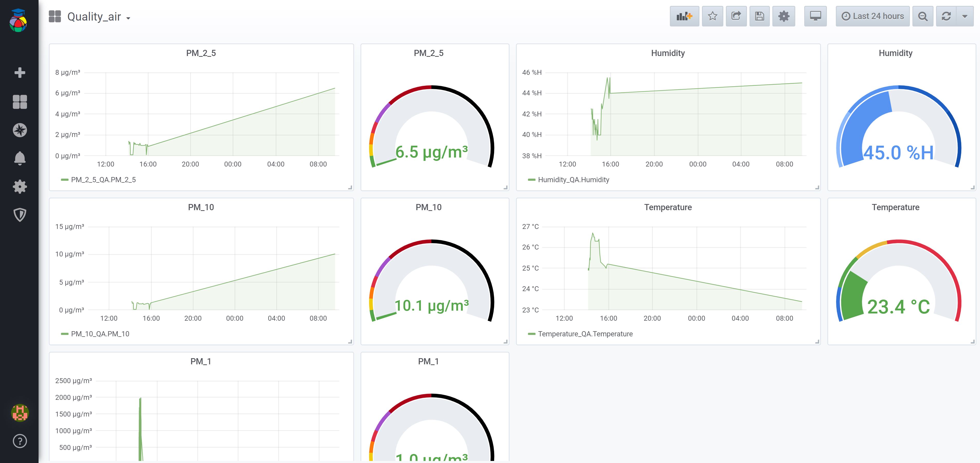Grab PM_10 gauge panel resize handle
This screenshot has height=463, width=980.
pyautogui.click(x=506, y=341)
